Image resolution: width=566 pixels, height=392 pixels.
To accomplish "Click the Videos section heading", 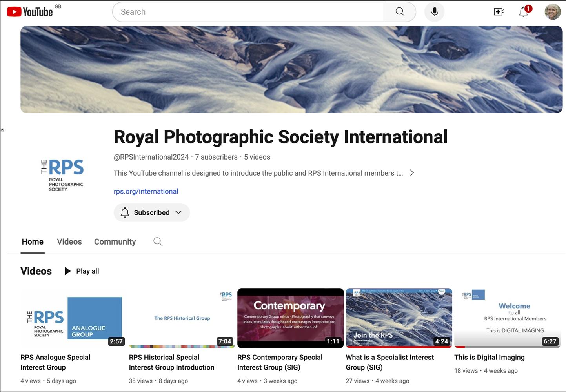I will point(36,271).
